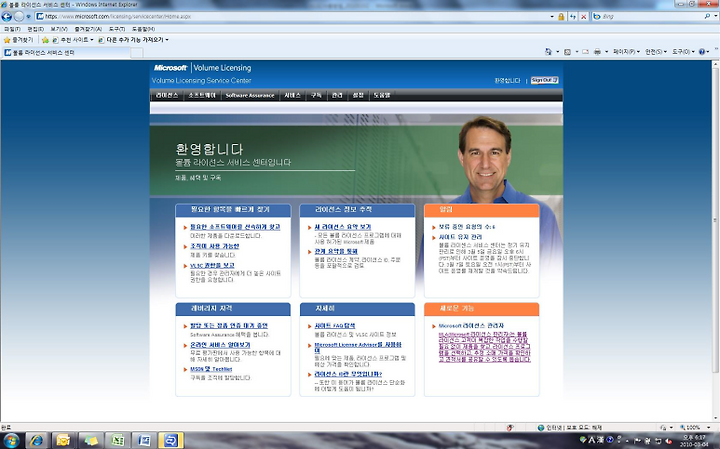Screen dimensions: 720x449
Task: Click the feeds icon in command bar
Action: [x=568, y=52]
